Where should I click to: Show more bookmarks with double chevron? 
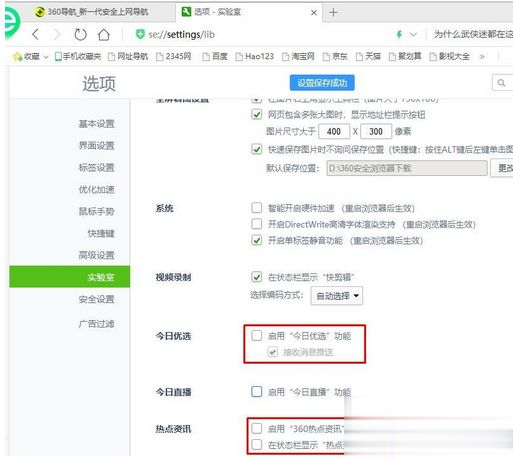(x=482, y=57)
